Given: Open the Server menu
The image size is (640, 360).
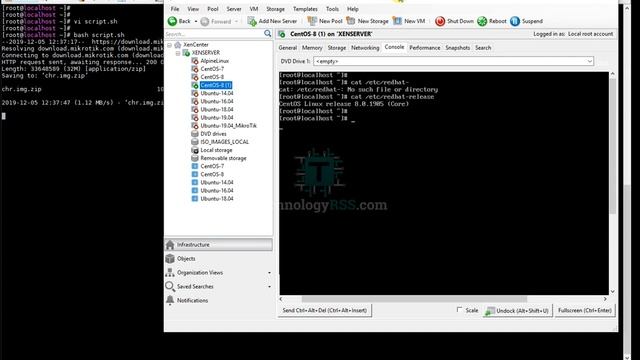Looking at the screenshot, I should point(234,9).
